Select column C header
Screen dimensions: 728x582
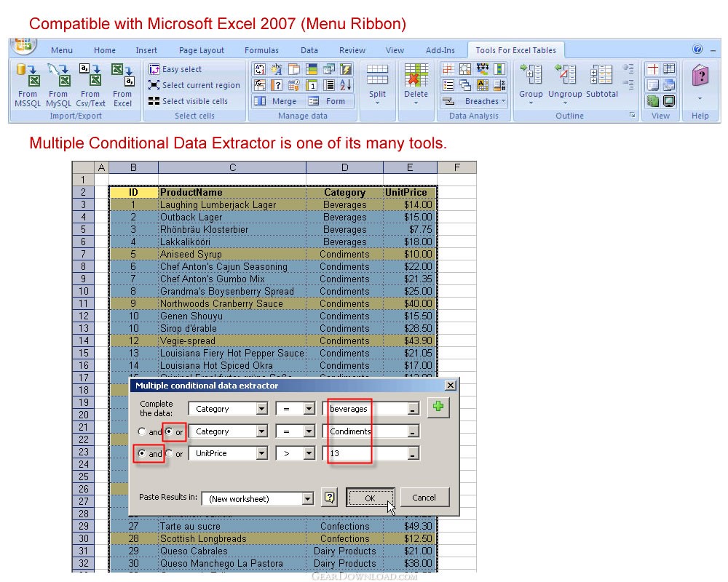(232, 167)
